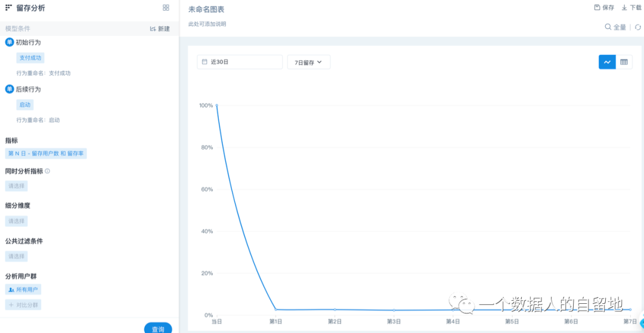Click the data point at 第2日

[x=335, y=309]
